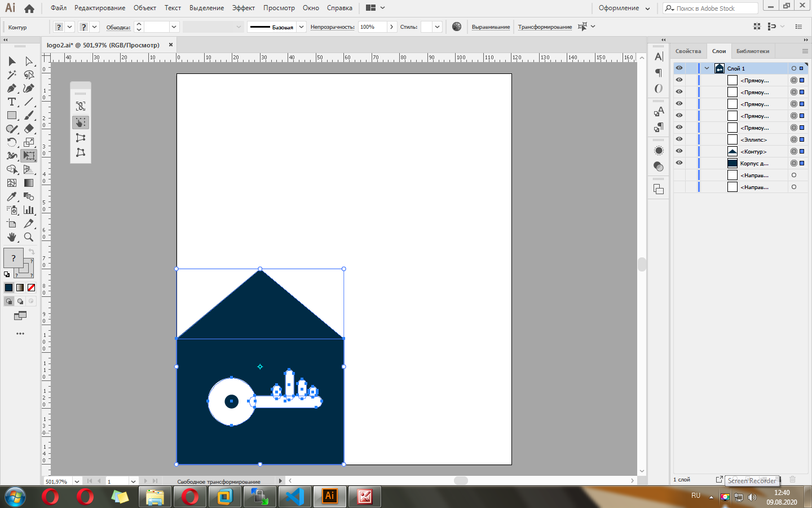Screen dimensions: 812x508
Task: Click the Выравнивание link
Action: coord(491,27)
